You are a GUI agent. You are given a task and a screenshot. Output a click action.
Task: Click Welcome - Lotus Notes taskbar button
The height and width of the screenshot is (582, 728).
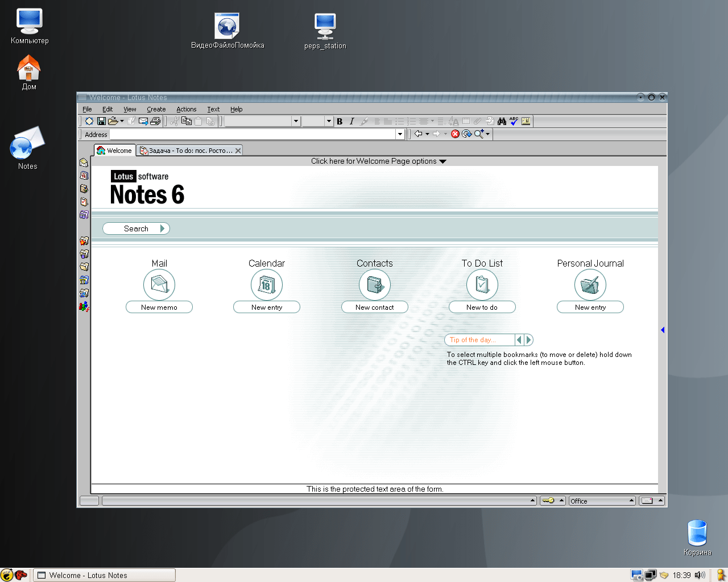104,575
